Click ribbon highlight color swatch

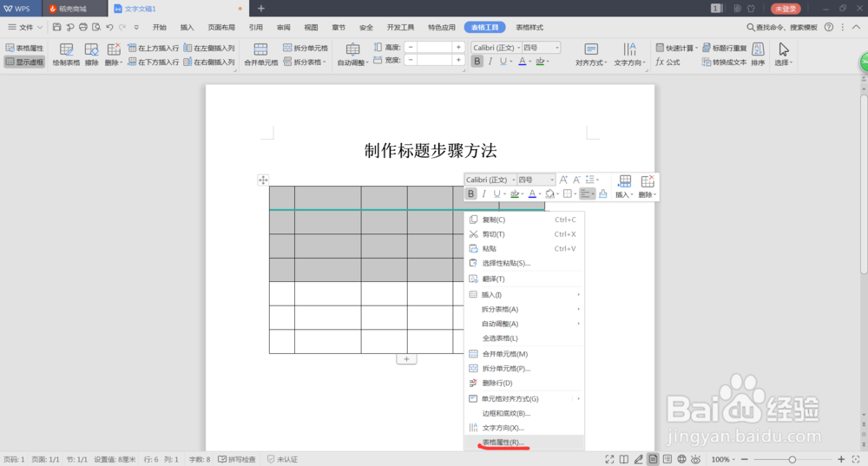pos(540,62)
